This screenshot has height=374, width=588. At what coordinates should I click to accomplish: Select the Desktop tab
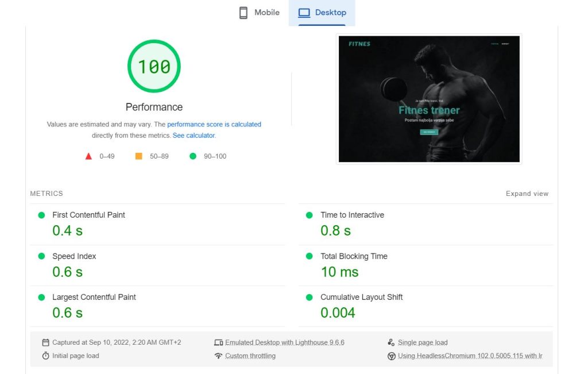click(x=322, y=12)
